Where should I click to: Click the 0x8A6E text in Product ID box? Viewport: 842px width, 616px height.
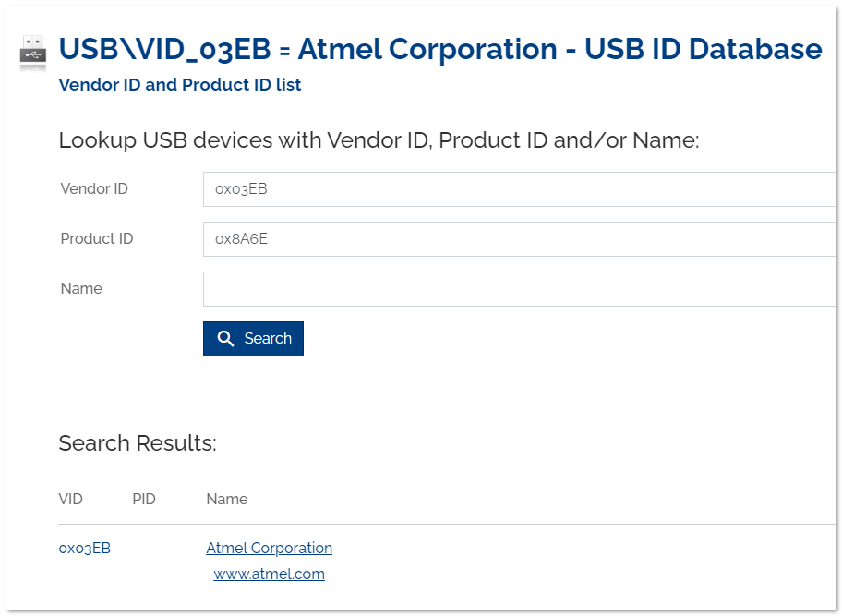[241, 239]
